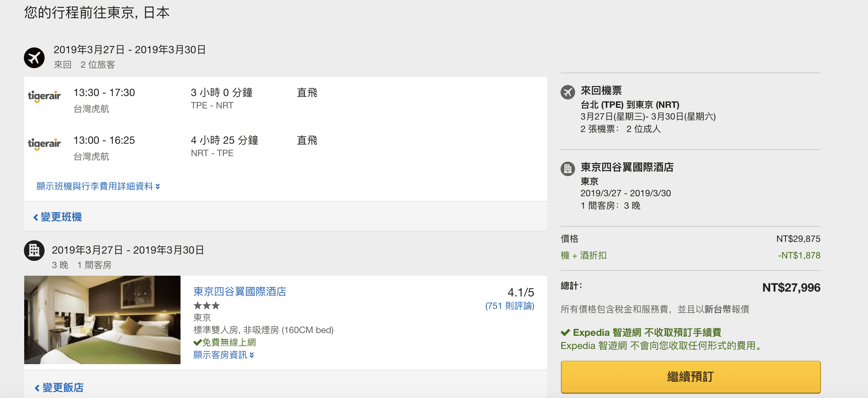Image resolution: width=868 pixels, height=398 pixels.
Task: Click the tigerair logo on the NRT - TPE flight
Action: [44, 144]
